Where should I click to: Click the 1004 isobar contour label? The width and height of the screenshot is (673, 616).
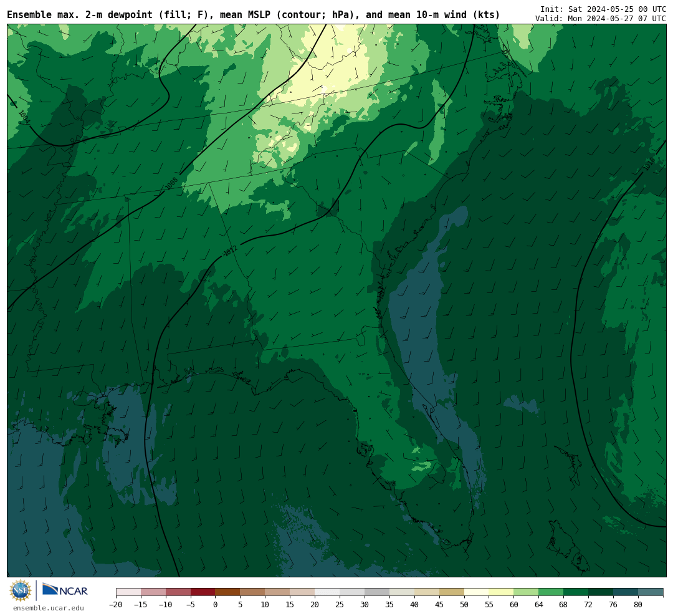[x=24, y=117]
